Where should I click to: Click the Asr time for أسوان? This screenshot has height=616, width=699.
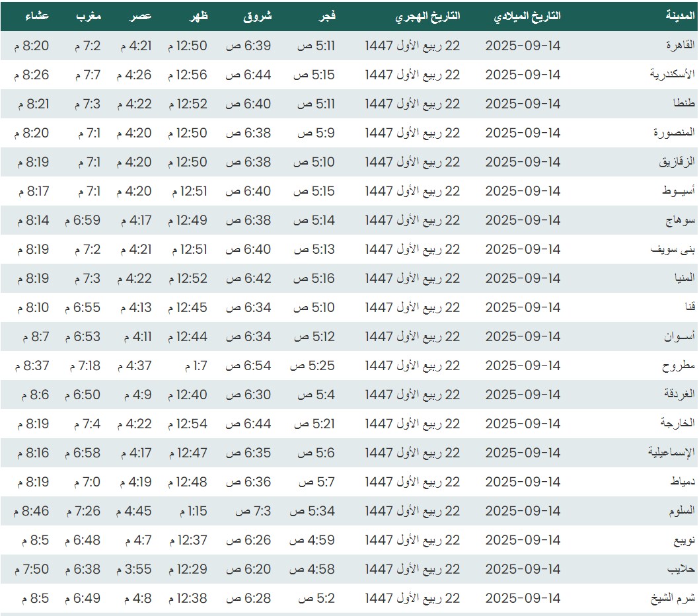pyautogui.click(x=135, y=336)
